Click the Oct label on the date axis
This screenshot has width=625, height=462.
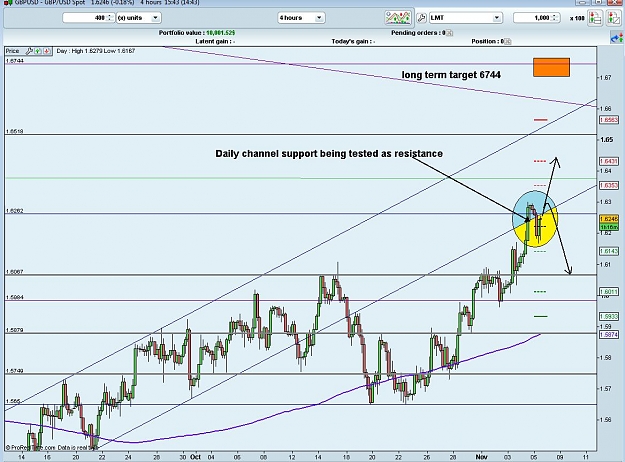pyautogui.click(x=195, y=457)
